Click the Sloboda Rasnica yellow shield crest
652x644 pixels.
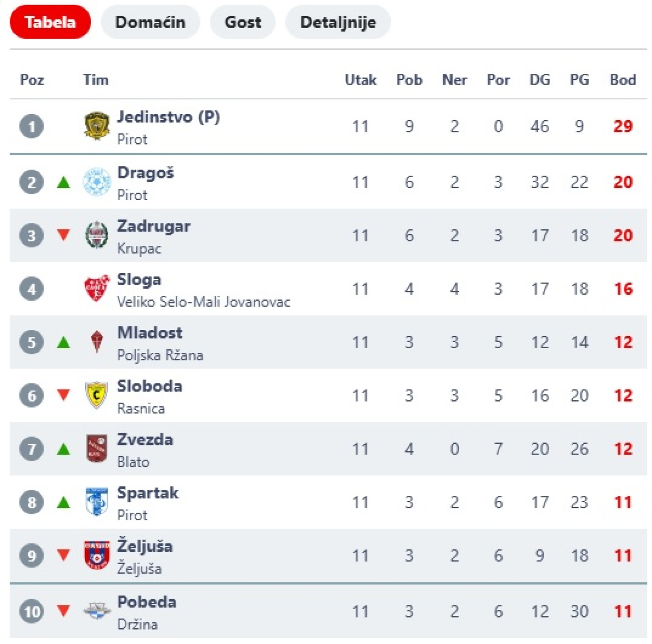(96, 395)
